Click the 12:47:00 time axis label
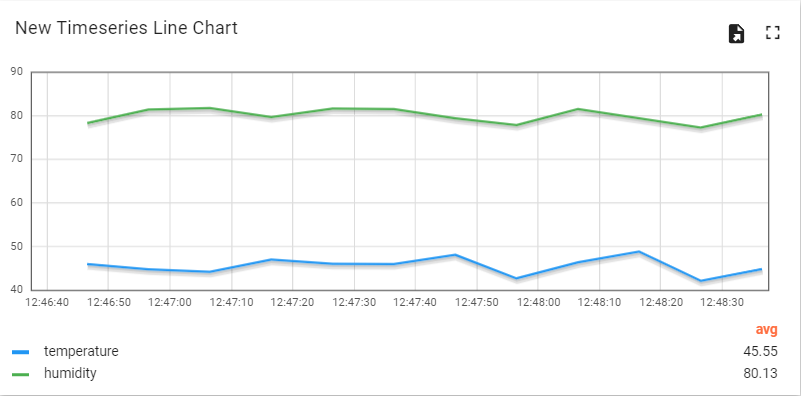 point(170,302)
